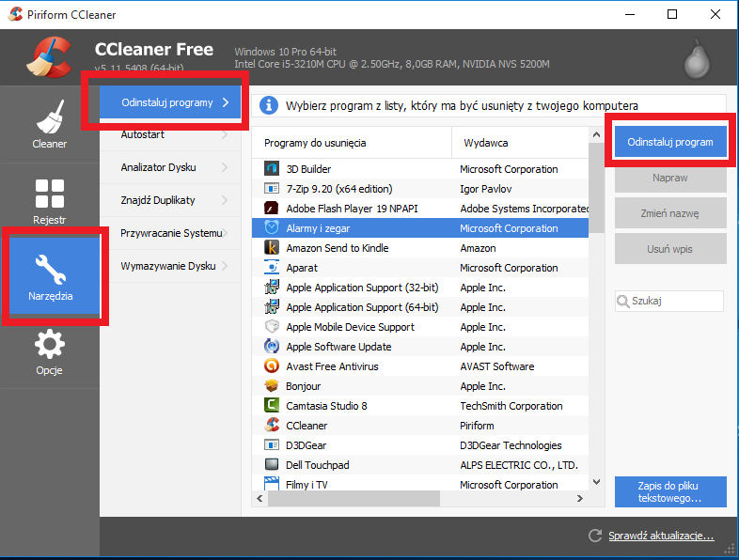Screen dimensions: 739x560
Task: Open the Cleaner section in sidebar
Action: (x=50, y=124)
